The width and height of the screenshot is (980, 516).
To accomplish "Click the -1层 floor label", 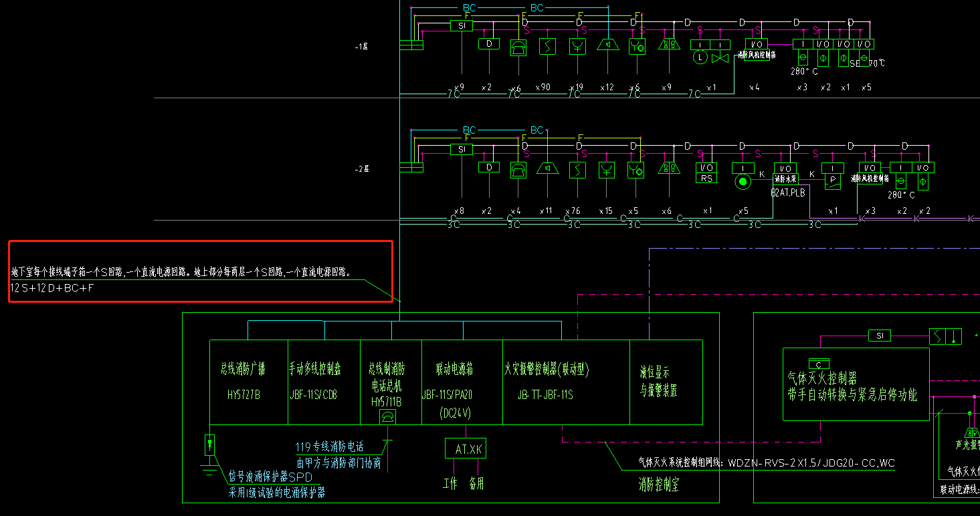I will tap(362, 47).
